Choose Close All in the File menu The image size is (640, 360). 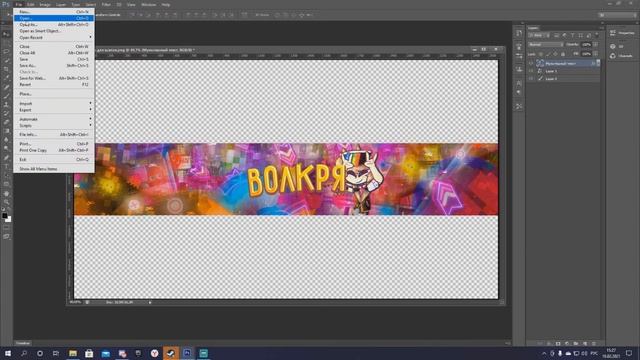click(53, 53)
